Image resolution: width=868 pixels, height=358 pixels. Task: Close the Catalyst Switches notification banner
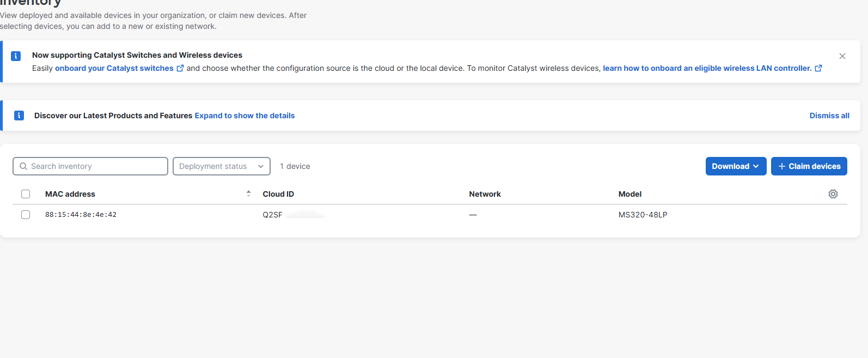click(842, 56)
